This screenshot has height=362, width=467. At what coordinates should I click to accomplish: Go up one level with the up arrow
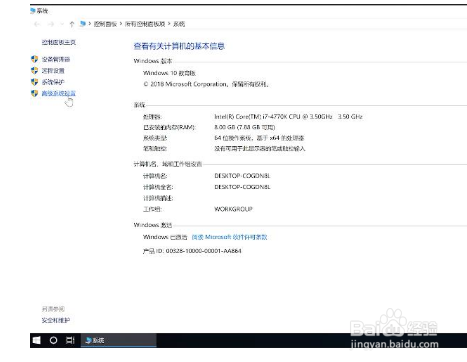[72, 24]
